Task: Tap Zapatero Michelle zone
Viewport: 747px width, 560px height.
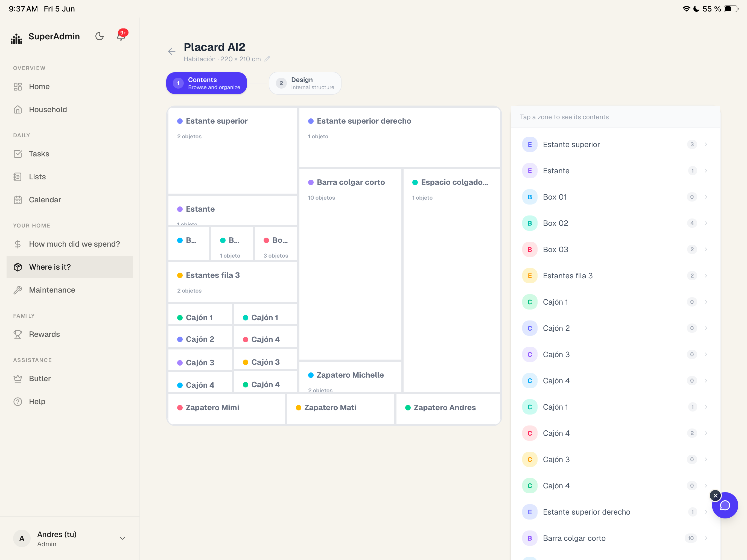Action: point(350,377)
